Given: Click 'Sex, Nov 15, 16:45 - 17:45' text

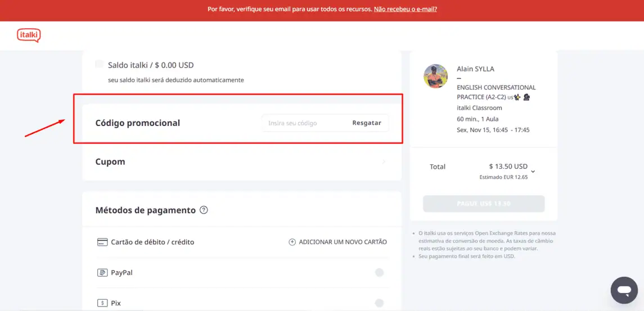Looking at the screenshot, I should tap(493, 130).
